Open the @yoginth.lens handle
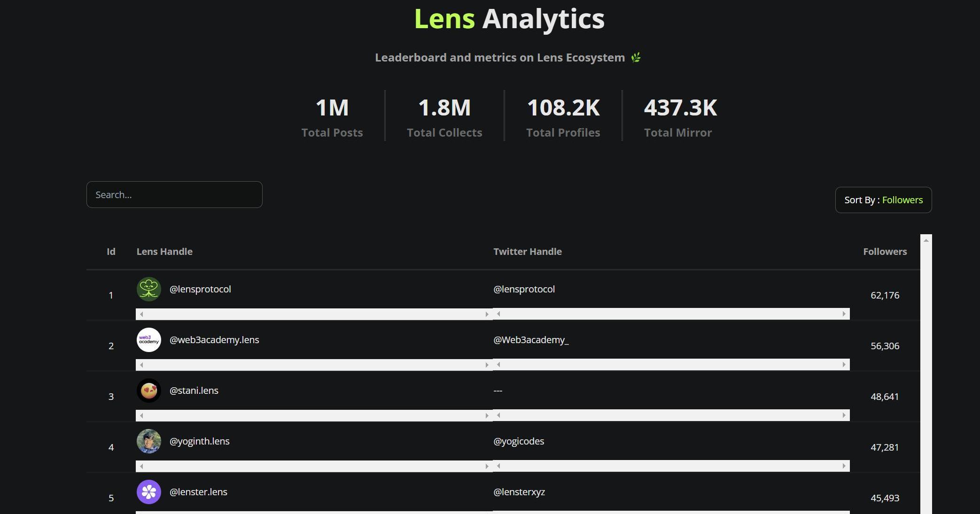980x514 pixels. pyautogui.click(x=199, y=441)
